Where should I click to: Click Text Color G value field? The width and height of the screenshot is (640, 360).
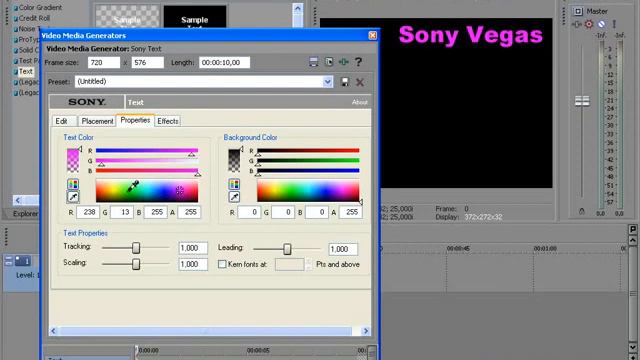pos(122,212)
